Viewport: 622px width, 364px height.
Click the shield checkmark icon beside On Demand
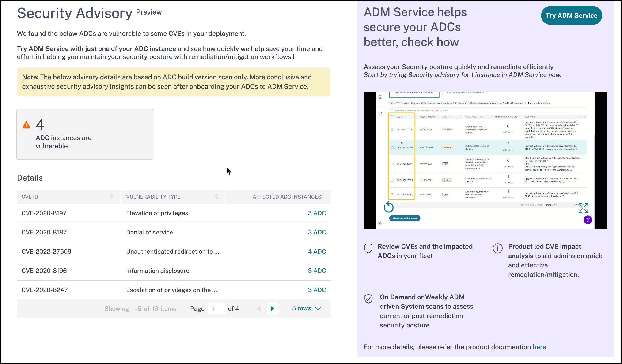[368, 299]
